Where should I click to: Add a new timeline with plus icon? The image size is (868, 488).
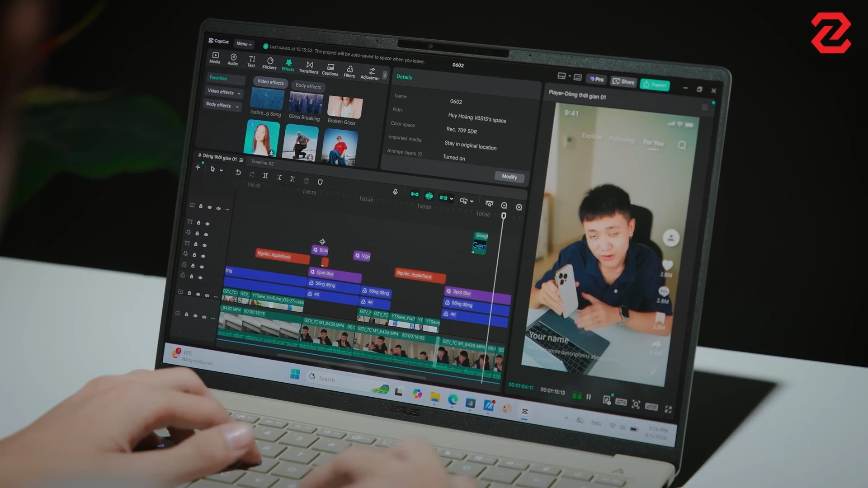tap(198, 167)
